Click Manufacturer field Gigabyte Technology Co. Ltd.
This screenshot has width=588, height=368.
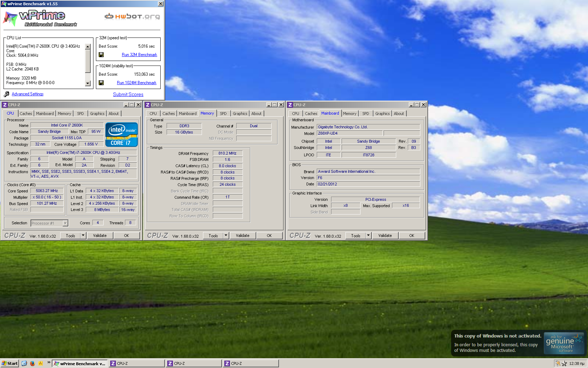368,127
